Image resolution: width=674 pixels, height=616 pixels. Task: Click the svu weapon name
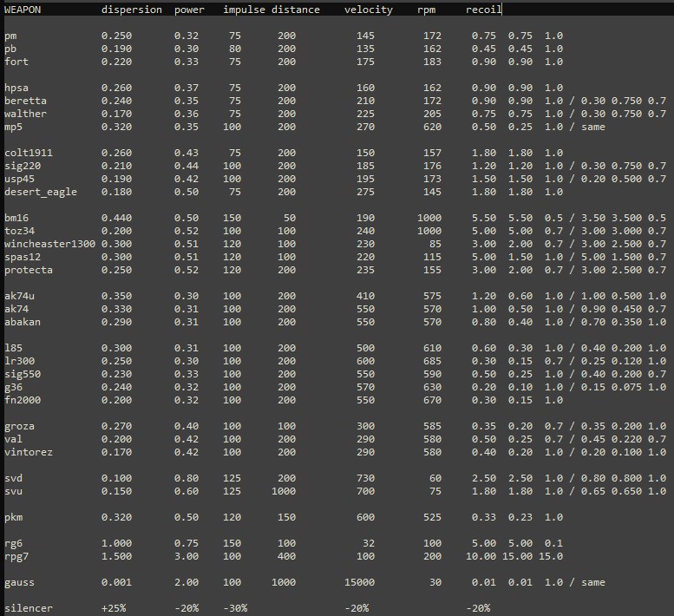tap(13, 491)
